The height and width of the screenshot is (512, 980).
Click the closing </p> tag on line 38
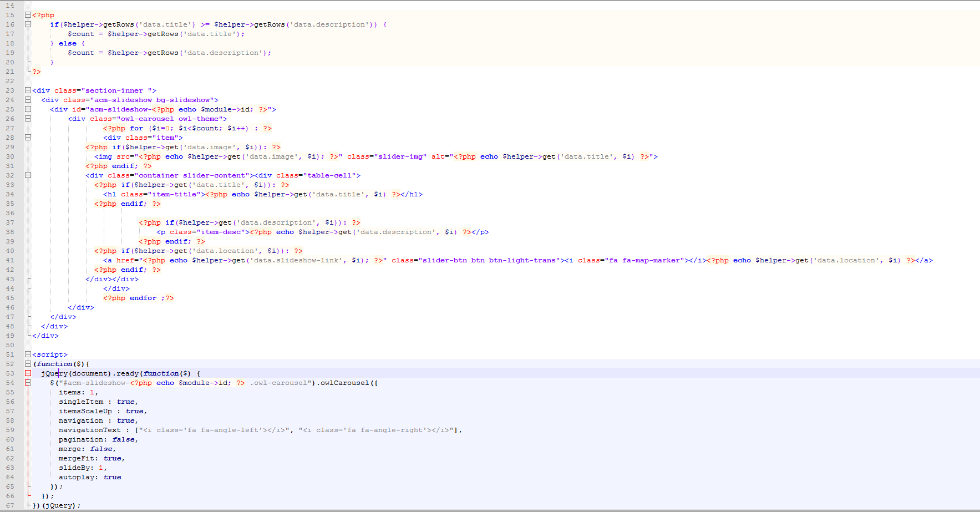pos(480,232)
